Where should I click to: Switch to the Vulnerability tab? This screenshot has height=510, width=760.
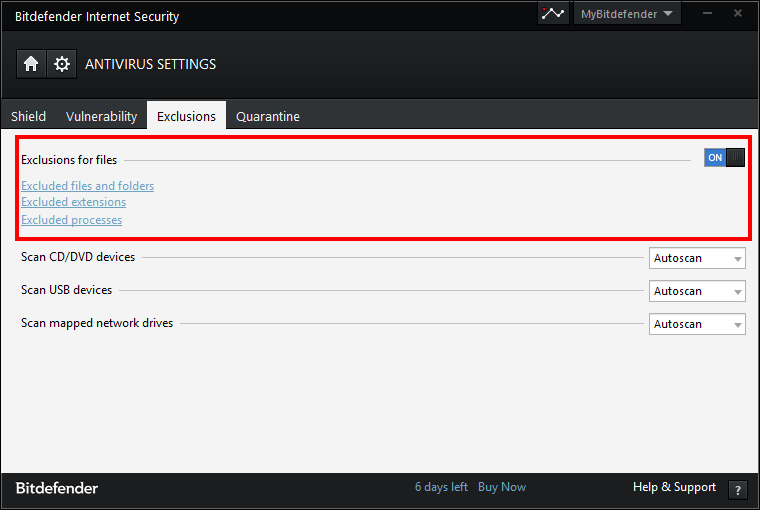(101, 116)
